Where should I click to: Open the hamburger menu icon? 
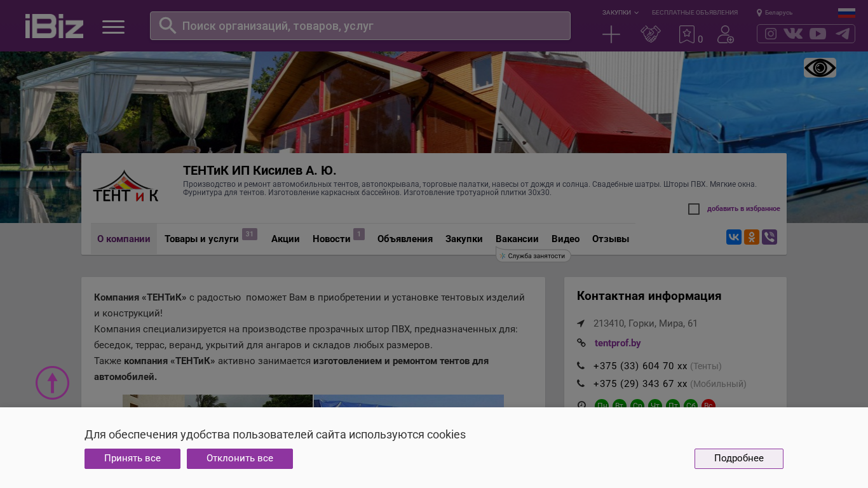coord(113,27)
